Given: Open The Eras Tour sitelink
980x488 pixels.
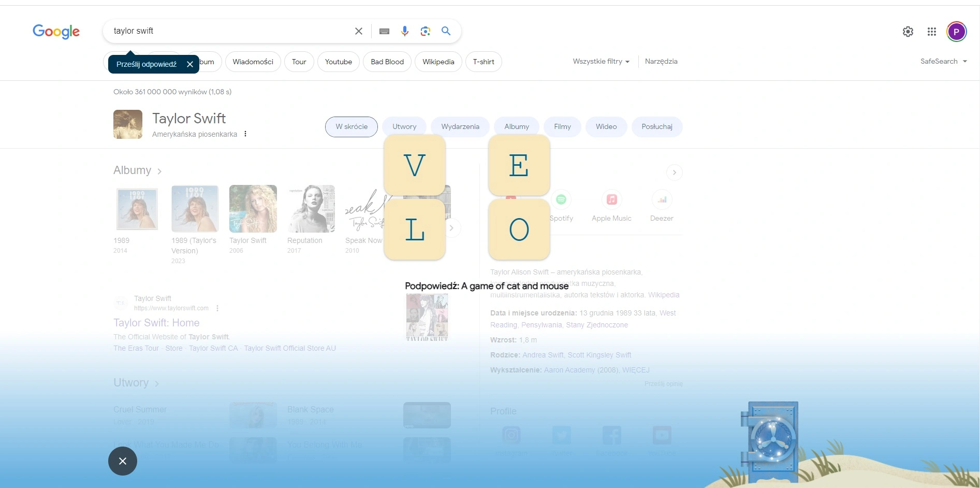Looking at the screenshot, I should tap(136, 348).
